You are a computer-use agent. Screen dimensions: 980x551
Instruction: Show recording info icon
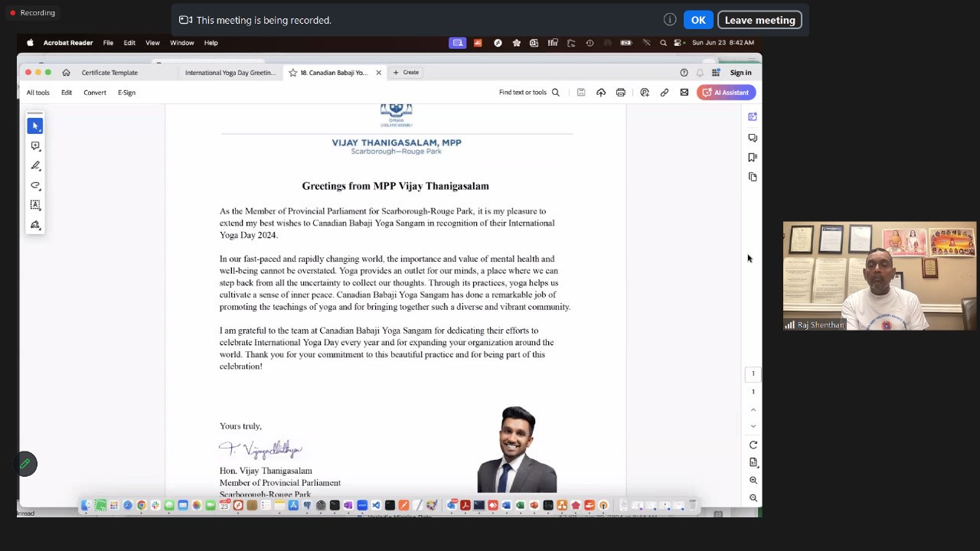click(x=670, y=20)
